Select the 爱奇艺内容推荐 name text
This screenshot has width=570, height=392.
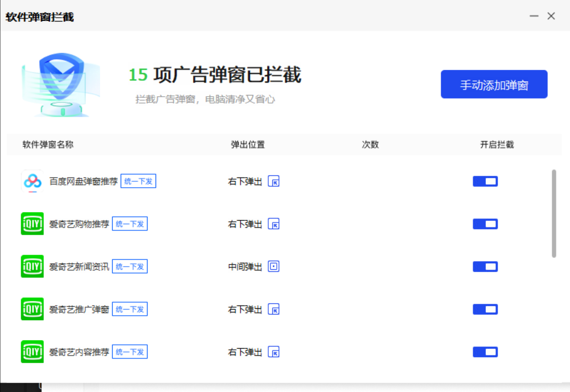(x=79, y=352)
